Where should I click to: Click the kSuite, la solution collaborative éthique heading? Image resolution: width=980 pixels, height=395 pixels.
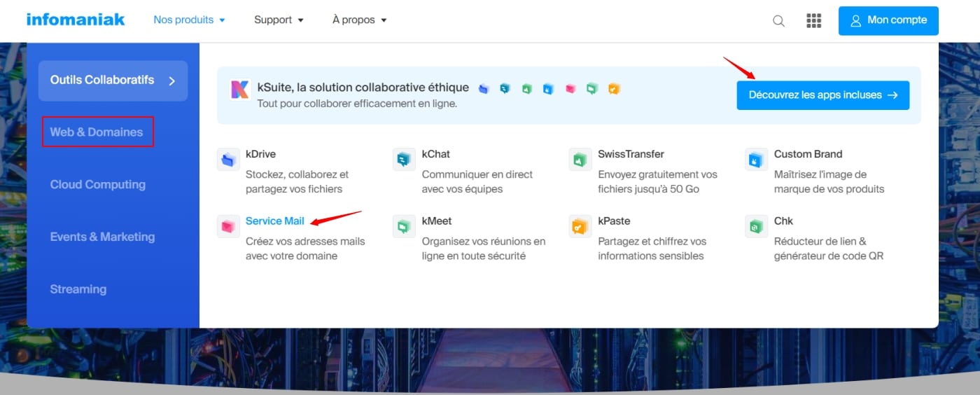pyautogui.click(x=363, y=88)
